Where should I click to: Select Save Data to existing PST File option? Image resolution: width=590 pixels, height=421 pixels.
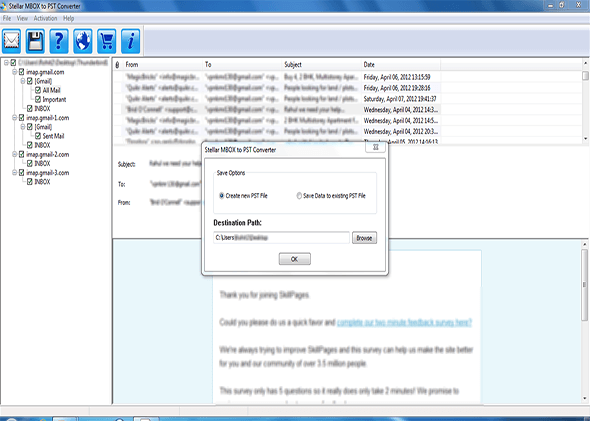(x=299, y=196)
